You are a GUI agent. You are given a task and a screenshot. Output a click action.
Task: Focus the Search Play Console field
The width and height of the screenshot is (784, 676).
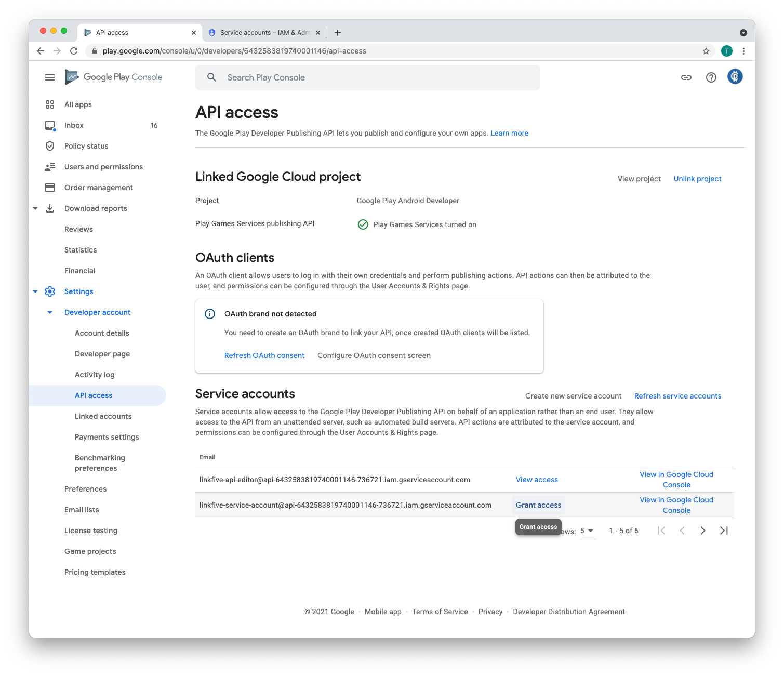pos(368,77)
